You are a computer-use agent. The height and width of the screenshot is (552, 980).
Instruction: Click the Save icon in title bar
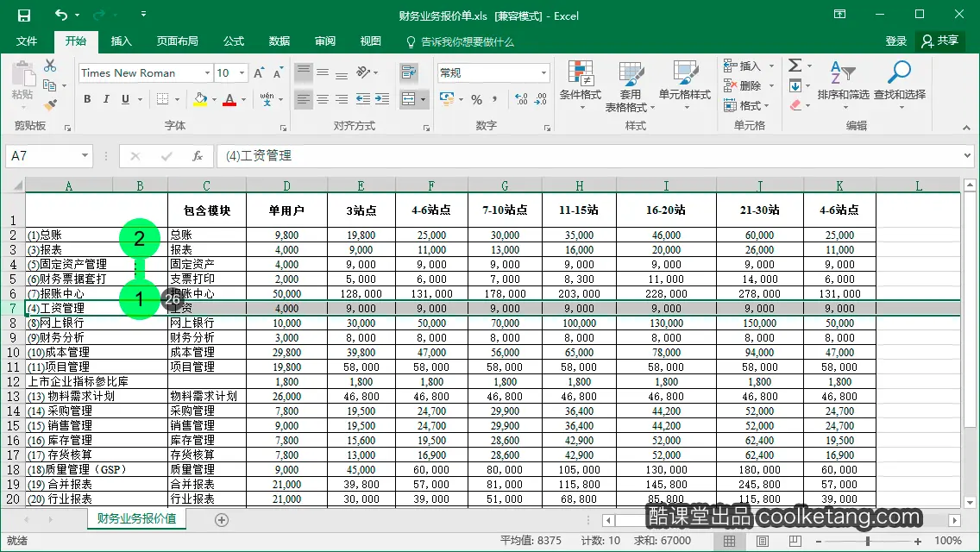[x=24, y=15]
